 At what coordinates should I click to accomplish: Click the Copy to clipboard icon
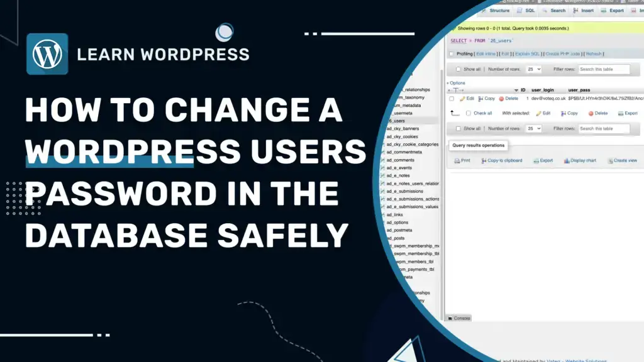click(484, 161)
